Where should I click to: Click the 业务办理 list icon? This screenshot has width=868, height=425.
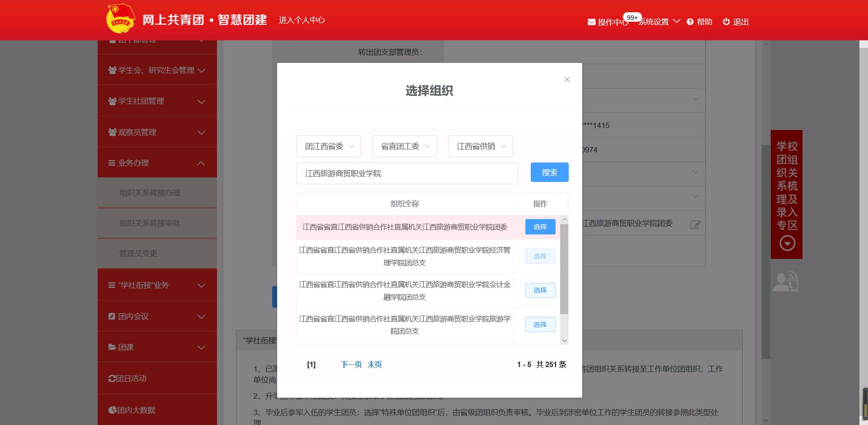click(112, 163)
